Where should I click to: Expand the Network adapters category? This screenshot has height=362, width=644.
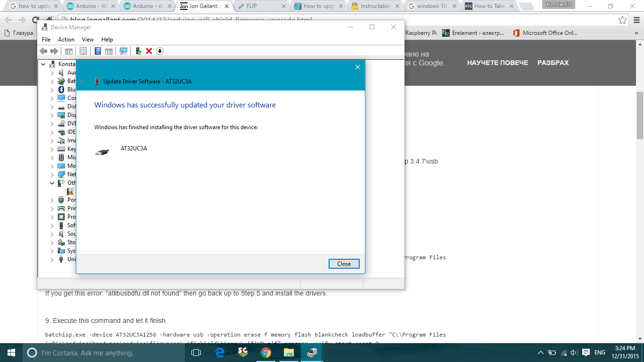[52, 174]
